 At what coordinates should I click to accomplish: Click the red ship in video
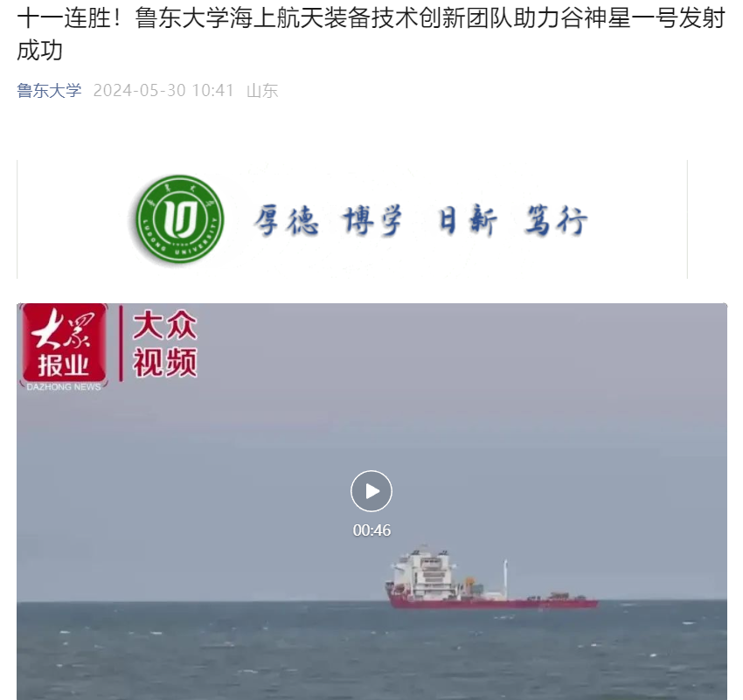click(491, 578)
